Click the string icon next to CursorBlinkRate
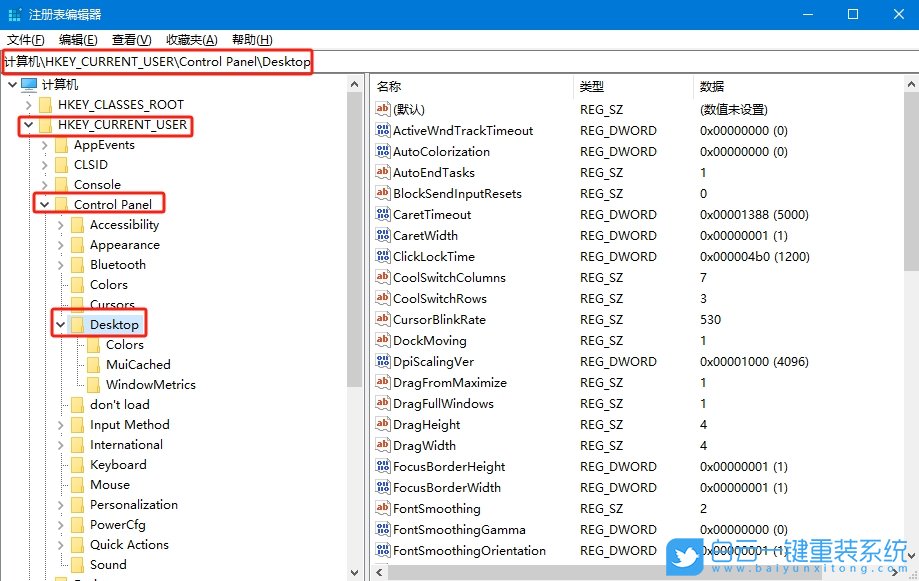The width and height of the screenshot is (919, 581). pos(383,319)
